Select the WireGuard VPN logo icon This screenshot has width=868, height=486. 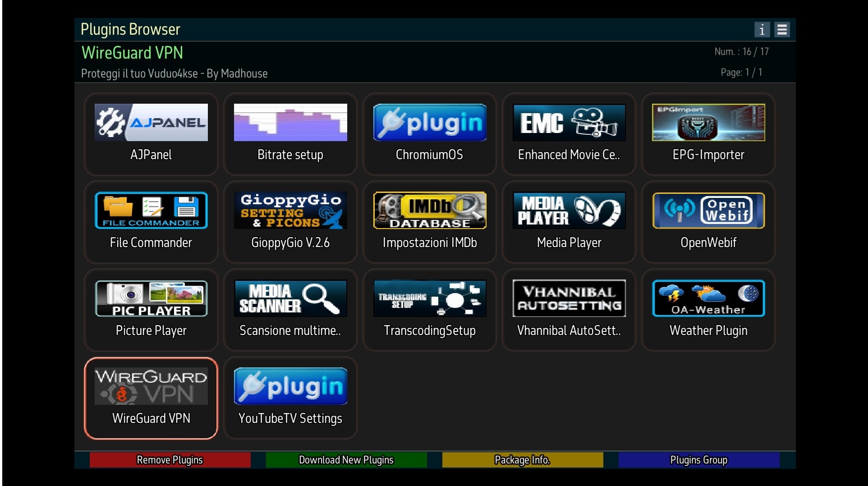(151, 386)
